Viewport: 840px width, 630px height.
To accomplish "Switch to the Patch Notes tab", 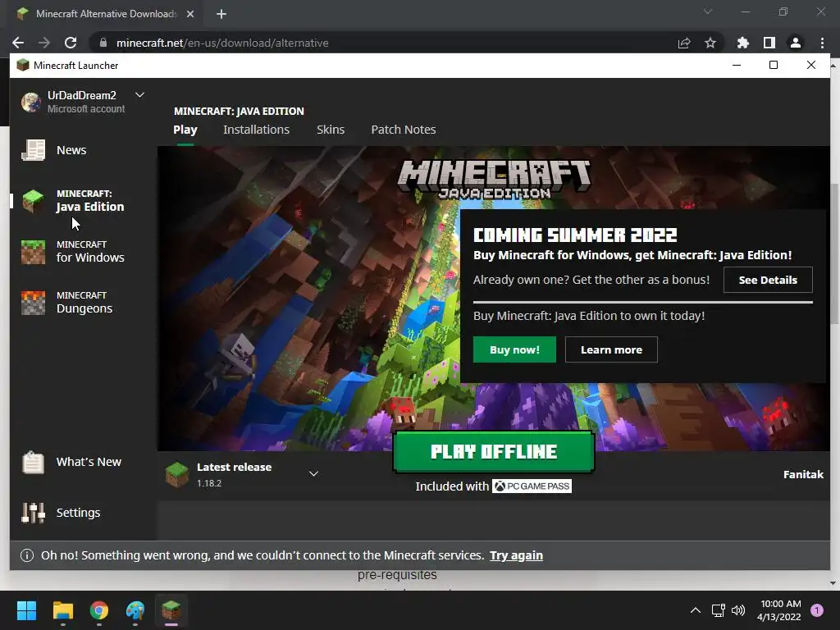I will point(404,130).
